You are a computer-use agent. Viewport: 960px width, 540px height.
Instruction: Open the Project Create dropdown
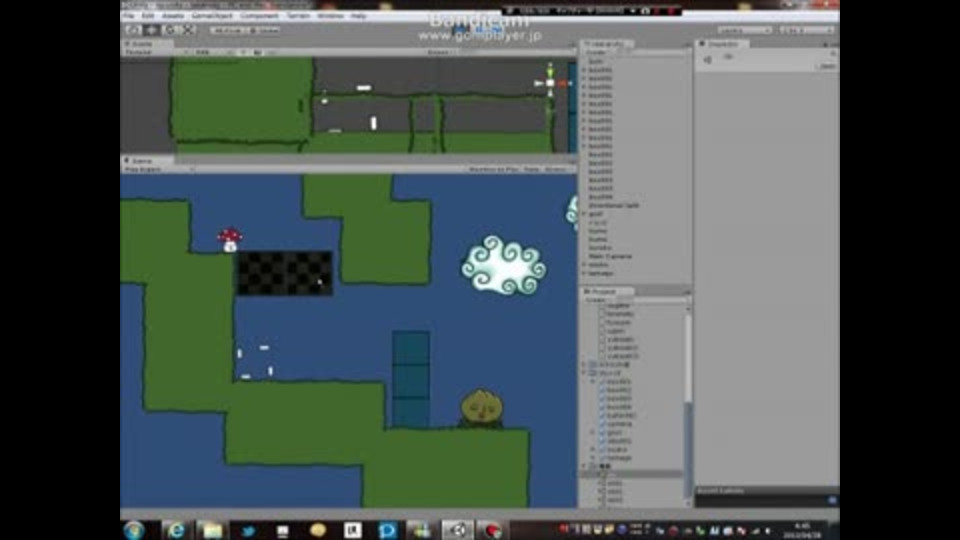pos(597,300)
